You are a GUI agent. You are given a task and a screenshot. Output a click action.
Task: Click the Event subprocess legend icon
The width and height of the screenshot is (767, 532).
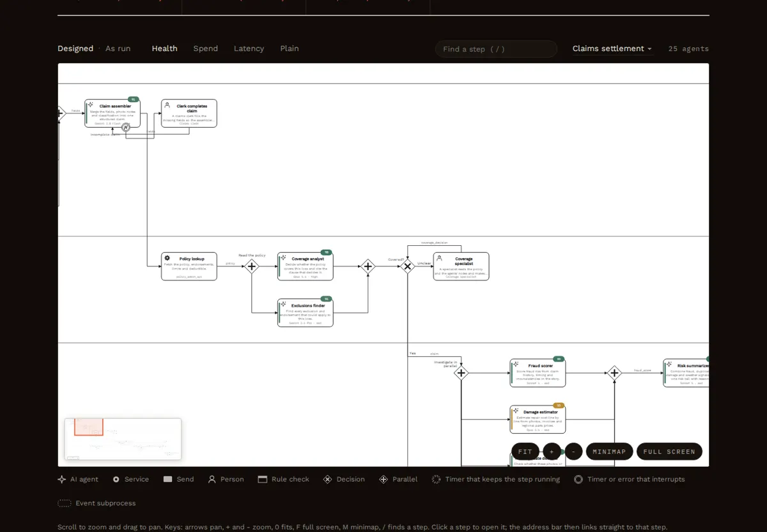[65, 503]
